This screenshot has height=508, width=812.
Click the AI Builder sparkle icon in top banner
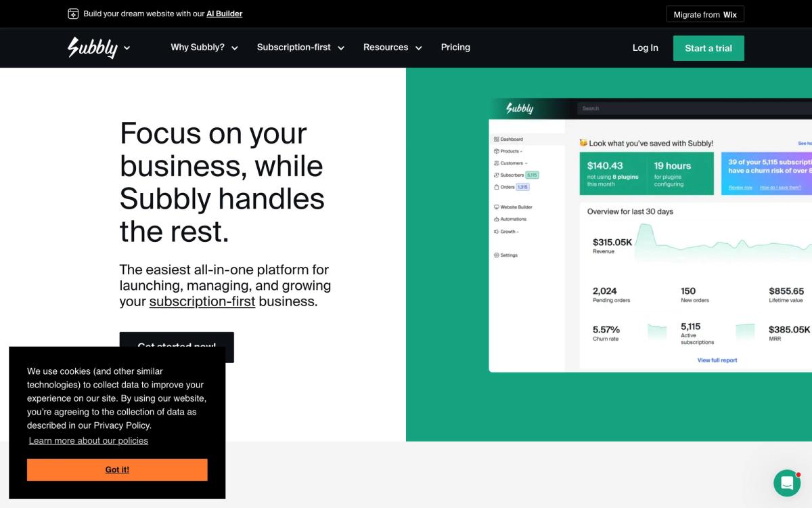coord(73,14)
